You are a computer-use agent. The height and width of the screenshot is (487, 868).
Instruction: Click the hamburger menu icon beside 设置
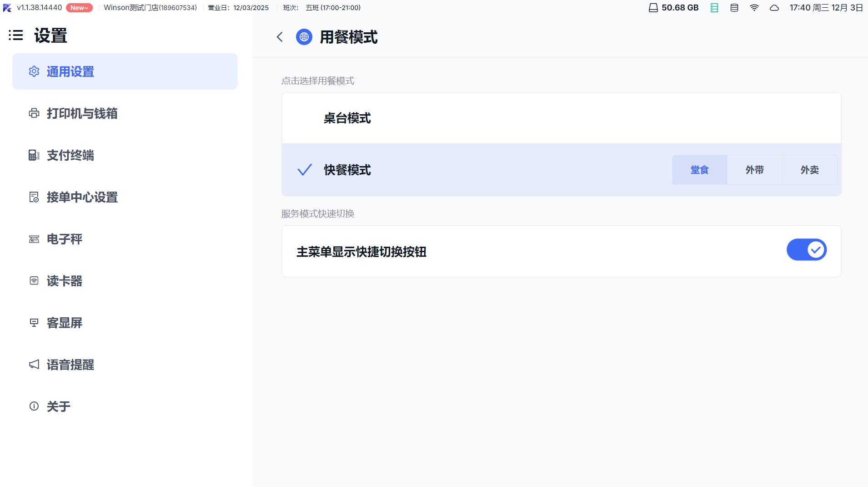pos(16,36)
